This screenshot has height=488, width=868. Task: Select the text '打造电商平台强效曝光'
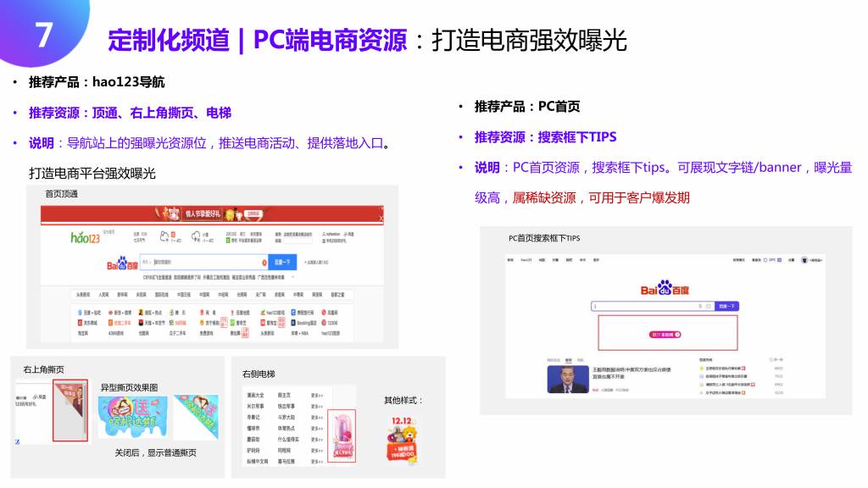pyautogui.click(x=92, y=174)
